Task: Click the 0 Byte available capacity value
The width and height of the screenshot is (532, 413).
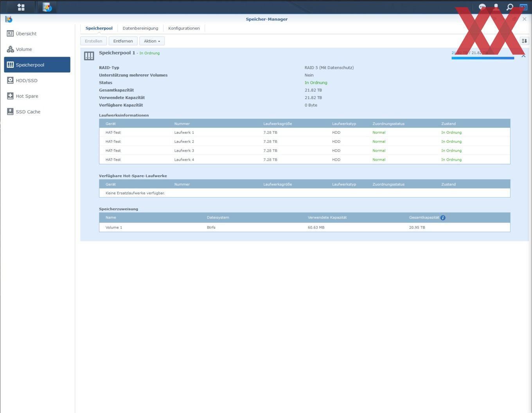Action: (311, 105)
